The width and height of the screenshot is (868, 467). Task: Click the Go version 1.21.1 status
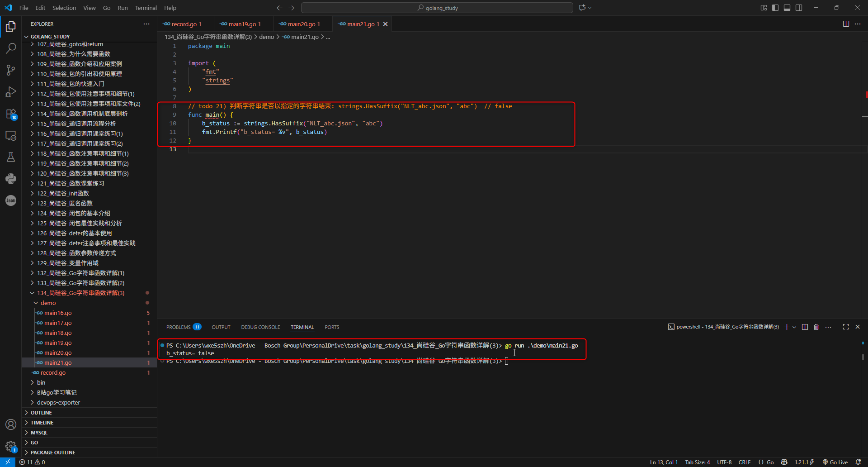804,462
